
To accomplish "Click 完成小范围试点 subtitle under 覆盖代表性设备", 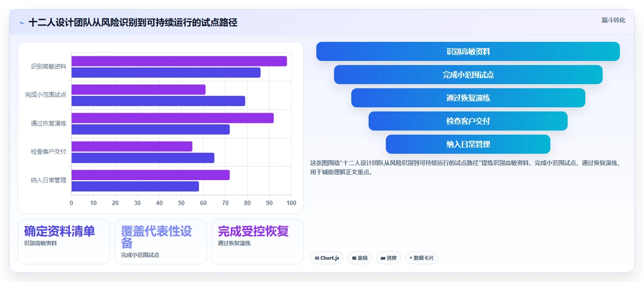I will [140, 255].
